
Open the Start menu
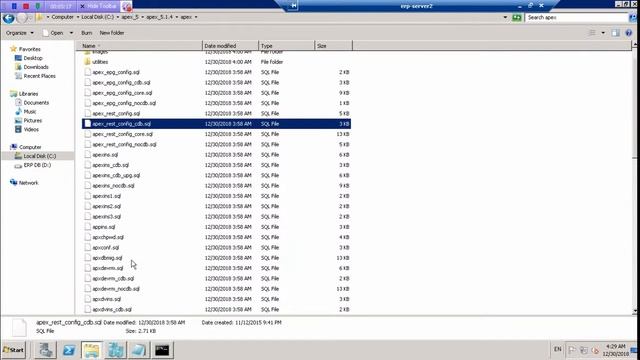[x=14, y=350]
